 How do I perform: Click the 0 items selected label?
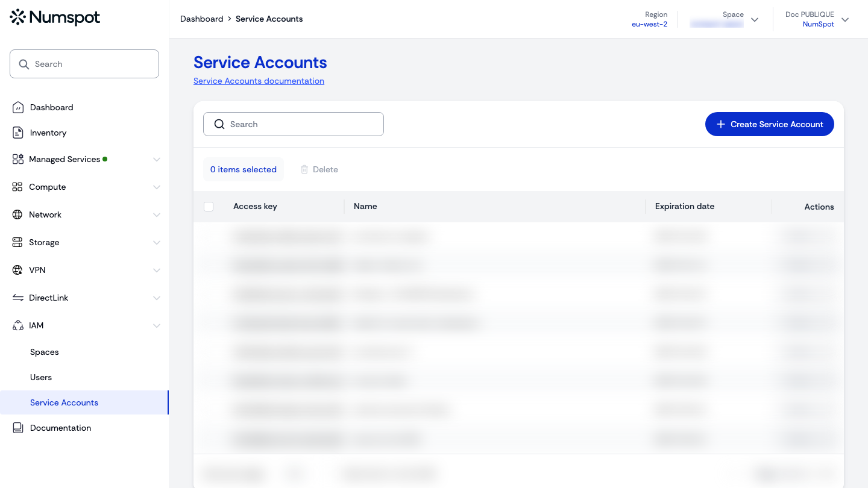[244, 169]
